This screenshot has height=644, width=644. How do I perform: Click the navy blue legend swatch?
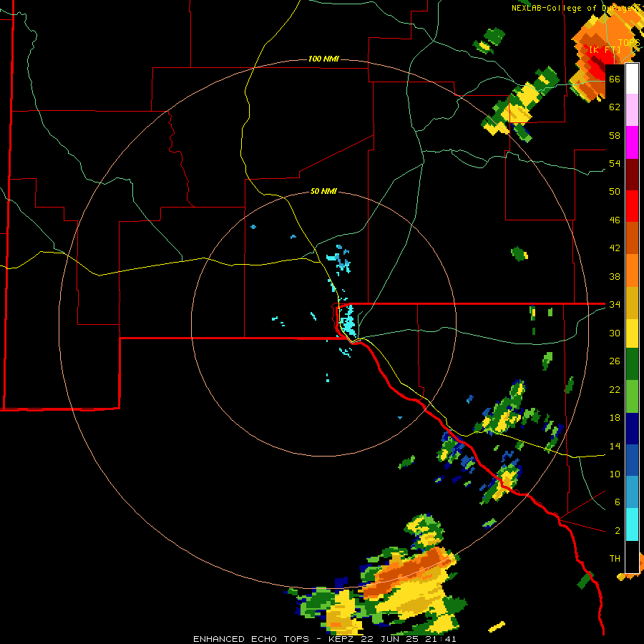[x=632, y=429]
